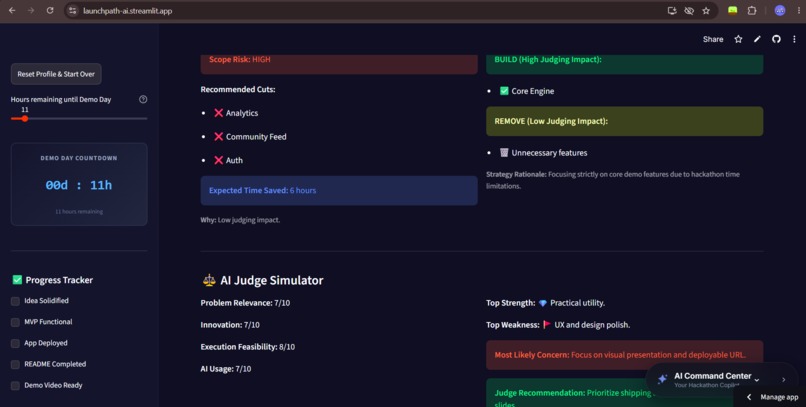Click the REMOVE (Low Judging Impact) banner

[x=625, y=121]
